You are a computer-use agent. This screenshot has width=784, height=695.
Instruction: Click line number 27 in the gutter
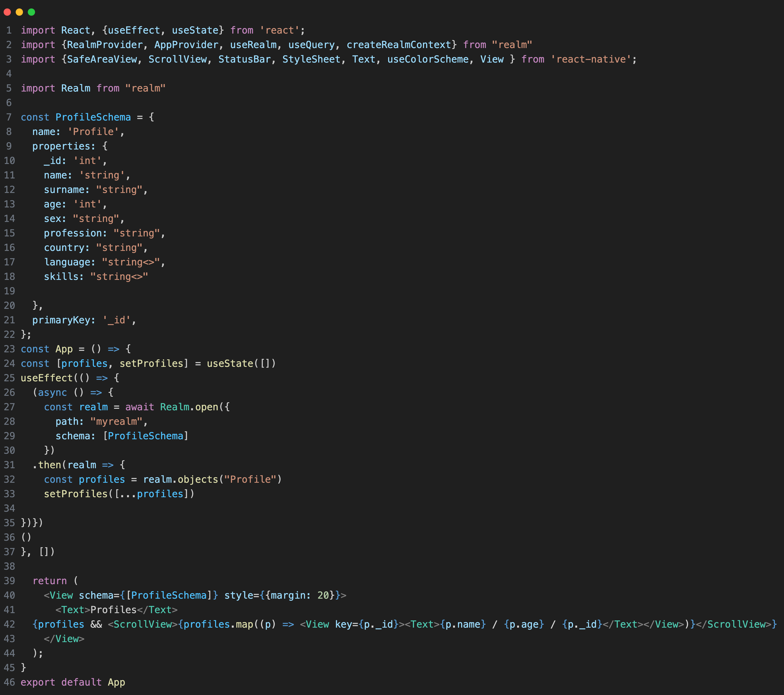[x=10, y=407]
